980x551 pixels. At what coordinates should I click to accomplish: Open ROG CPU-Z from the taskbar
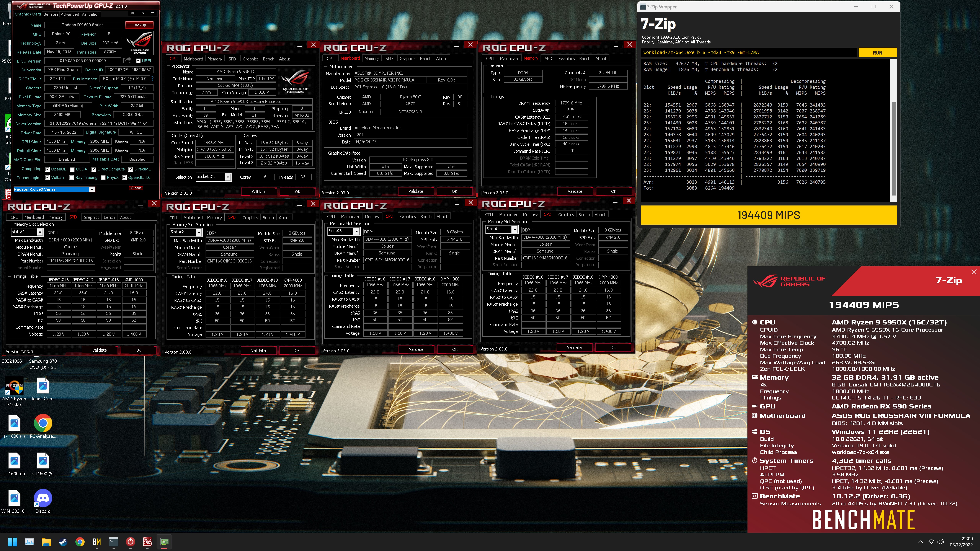click(147, 541)
